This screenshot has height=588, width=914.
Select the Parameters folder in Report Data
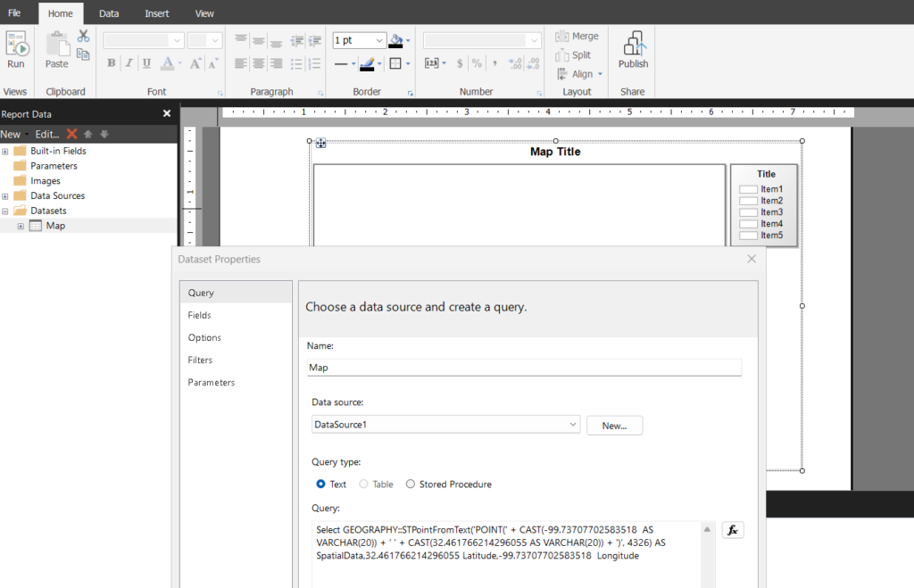[x=54, y=166]
